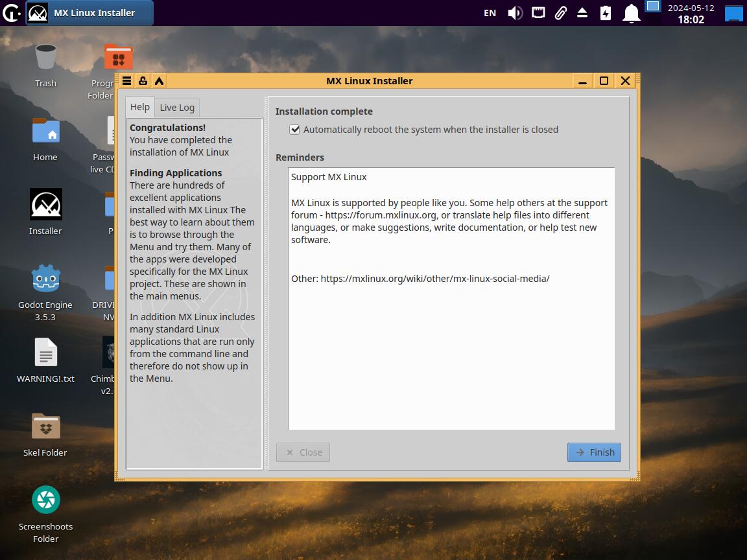Click the mx-linux-social-media URL text
The image size is (747, 560).
coord(435,279)
